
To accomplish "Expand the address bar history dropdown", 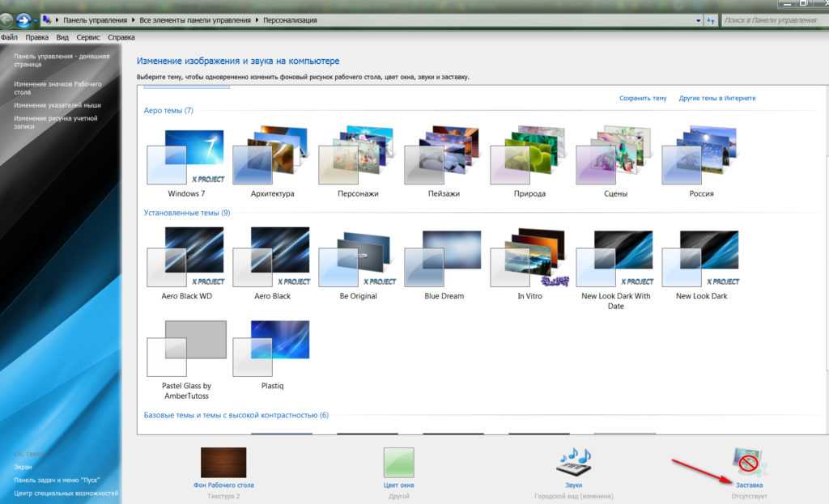I will click(699, 20).
